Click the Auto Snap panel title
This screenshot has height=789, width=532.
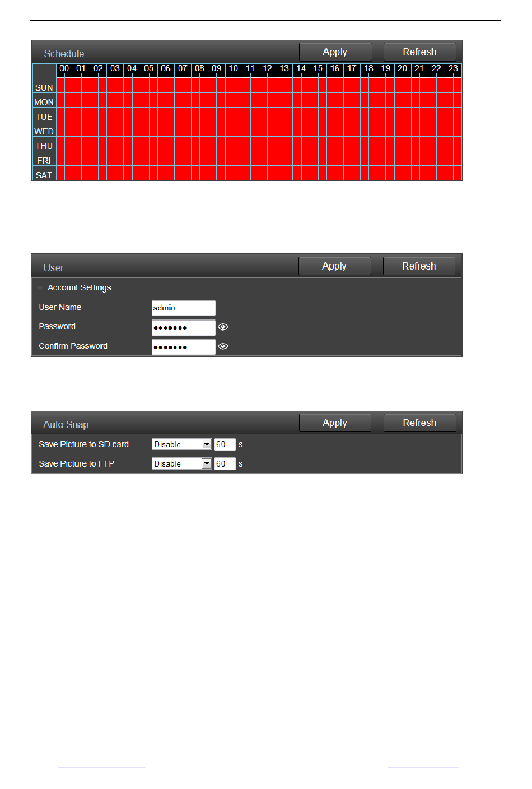pos(66,425)
